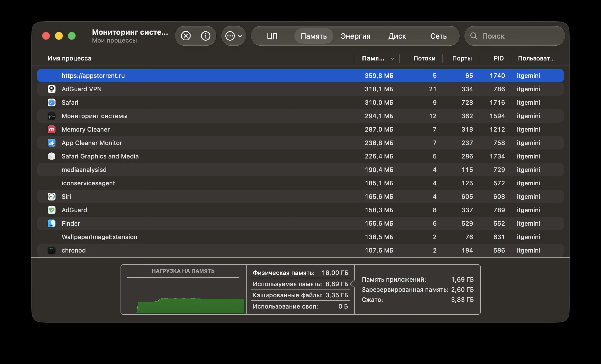Viewport: 601px width, 364px height.
Task: Select the Safari Graphics and Media name
Action: (100, 156)
